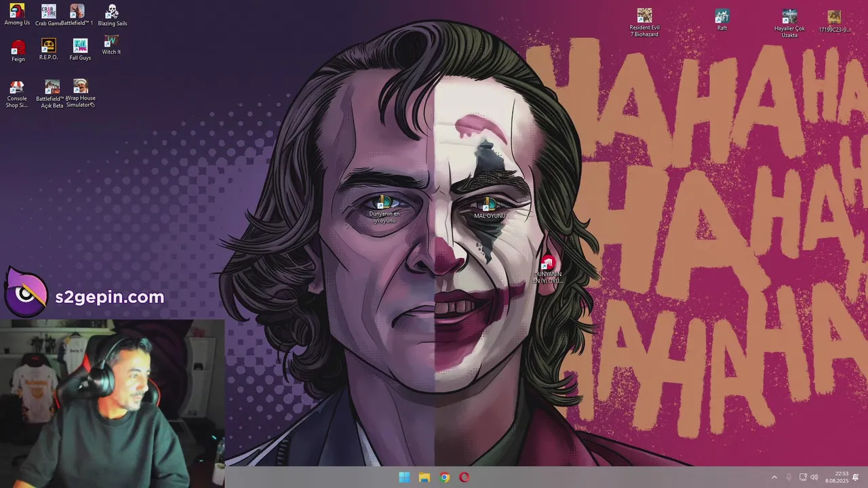Launch the Crab Game shortcut
This screenshot has width=868, height=488.
click(49, 15)
